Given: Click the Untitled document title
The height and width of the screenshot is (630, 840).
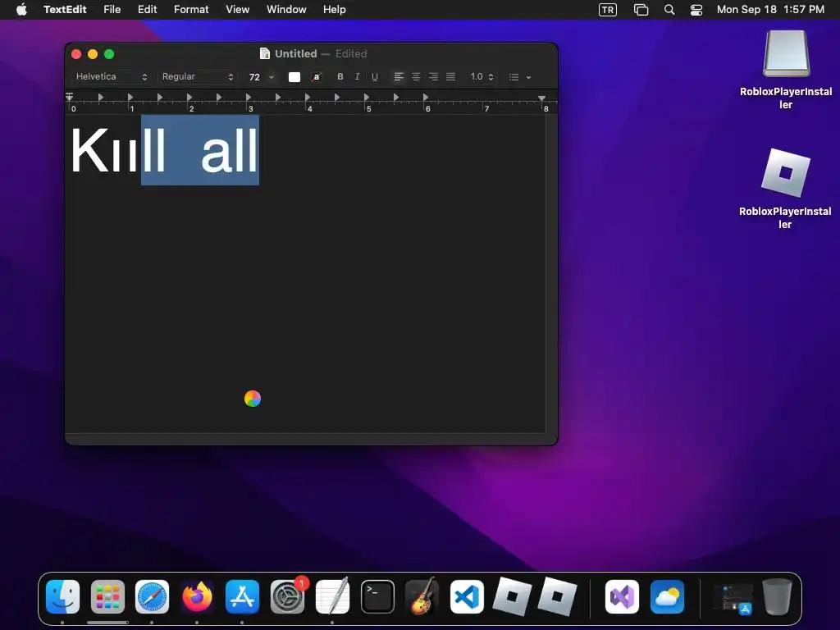Looking at the screenshot, I should pyautogui.click(x=295, y=53).
